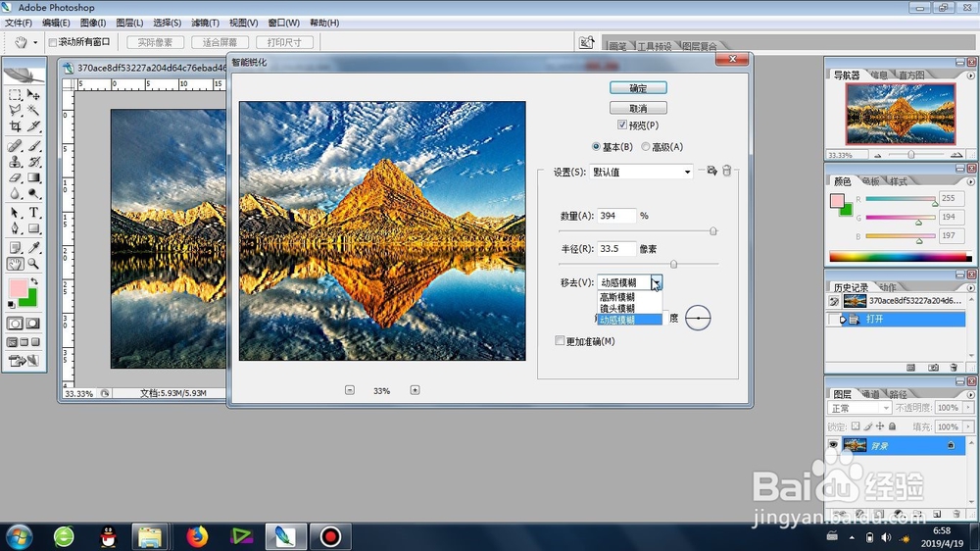The image size is (980, 551).
Task: Open Navigator panel options menu arrow
Action: pos(970,75)
